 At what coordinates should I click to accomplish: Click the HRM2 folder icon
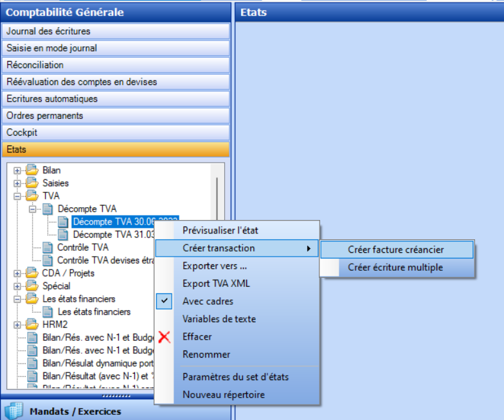32,325
